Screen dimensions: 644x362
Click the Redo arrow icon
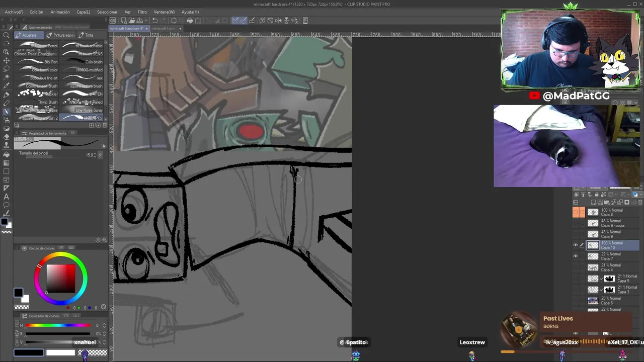click(164, 21)
